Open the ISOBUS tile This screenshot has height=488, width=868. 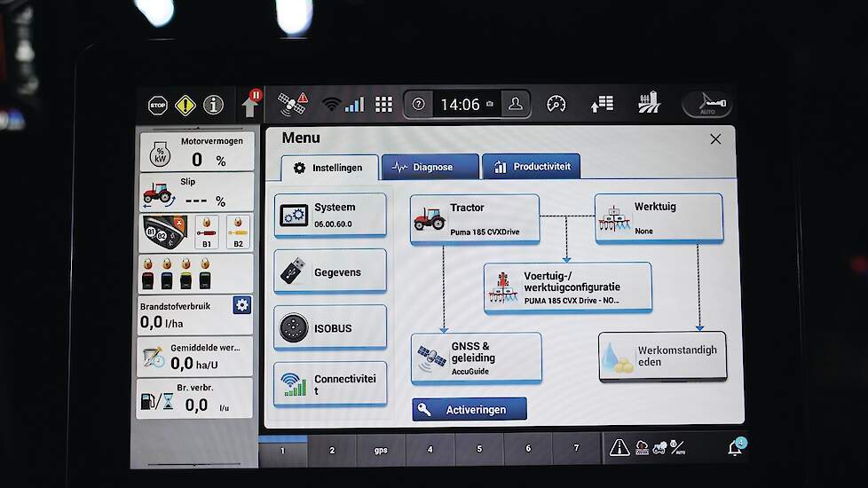(x=330, y=327)
